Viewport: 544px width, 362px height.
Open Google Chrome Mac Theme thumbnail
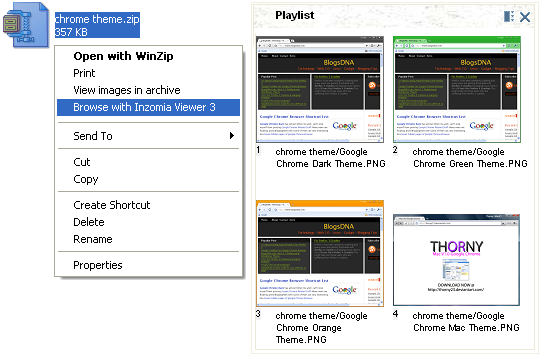click(x=457, y=260)
